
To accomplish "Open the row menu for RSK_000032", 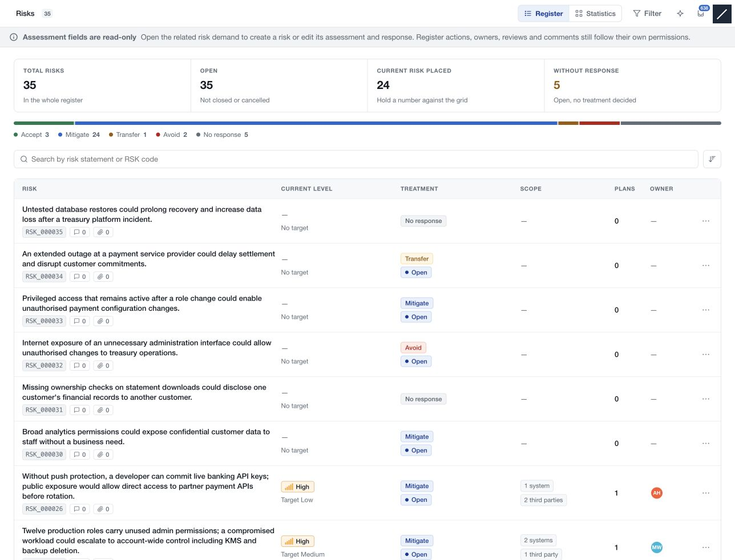I will pos(706,355).
